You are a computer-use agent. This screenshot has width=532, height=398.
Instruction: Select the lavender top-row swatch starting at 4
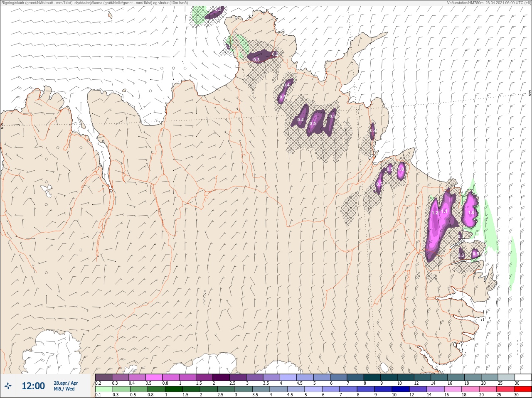click(x=288, y=377)
